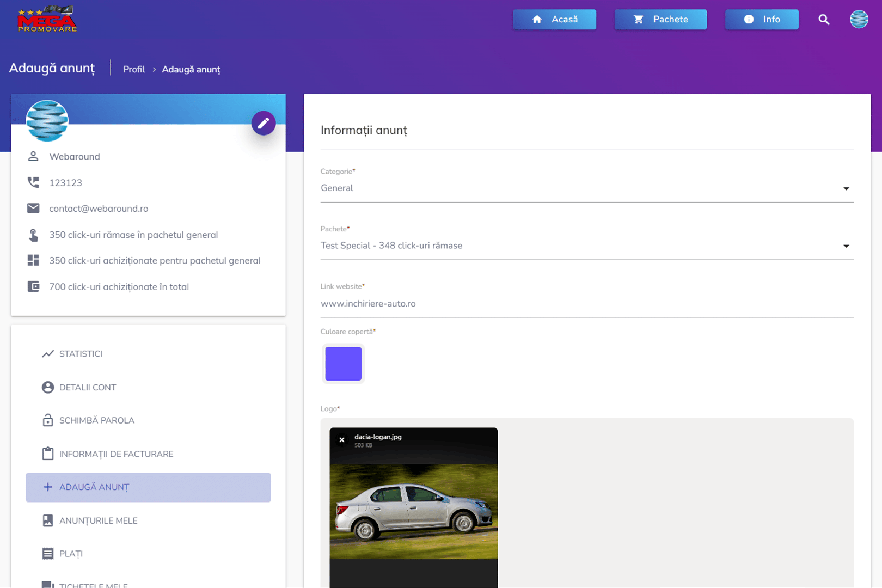The image size is (882, 588).
Task: Select Schimbă Parola in sidebar
Action: [96, 420]
